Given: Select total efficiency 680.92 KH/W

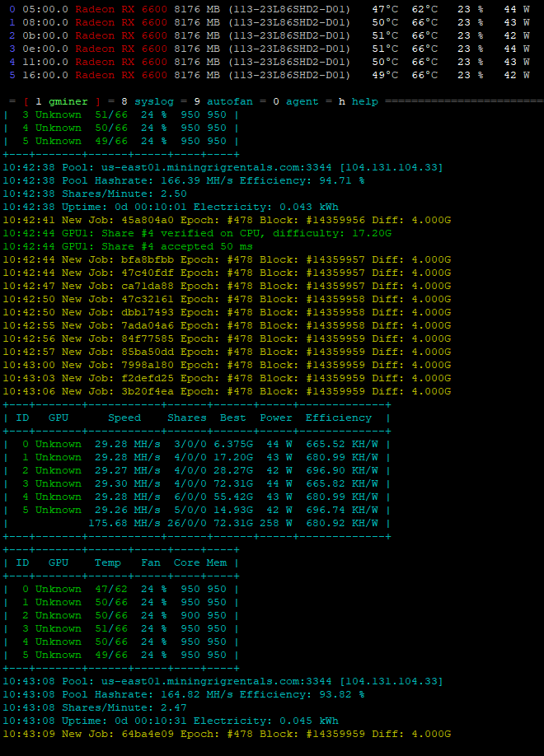Looking at the screenshot, I should coord(342,523).
